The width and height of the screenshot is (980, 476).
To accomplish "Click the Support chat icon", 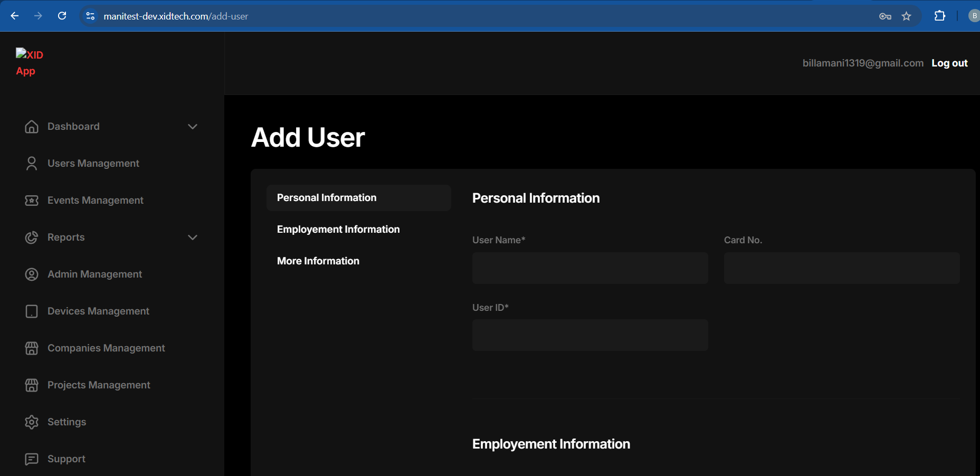I will [x=32, y=459].
